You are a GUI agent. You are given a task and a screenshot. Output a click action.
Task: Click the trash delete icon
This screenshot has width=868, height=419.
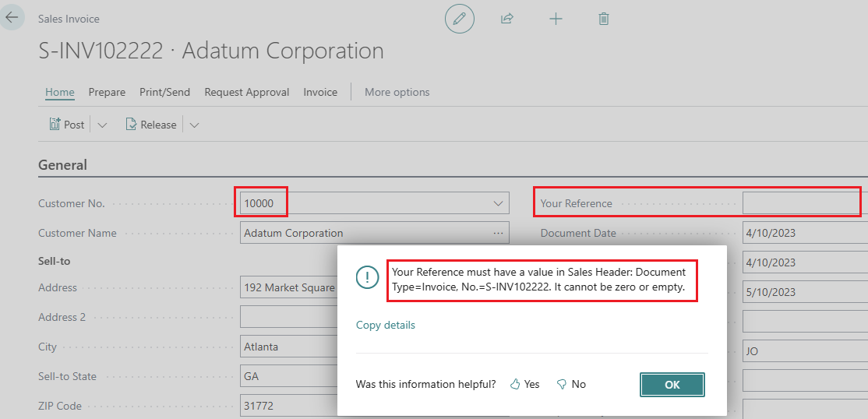[x=604, y=19]
